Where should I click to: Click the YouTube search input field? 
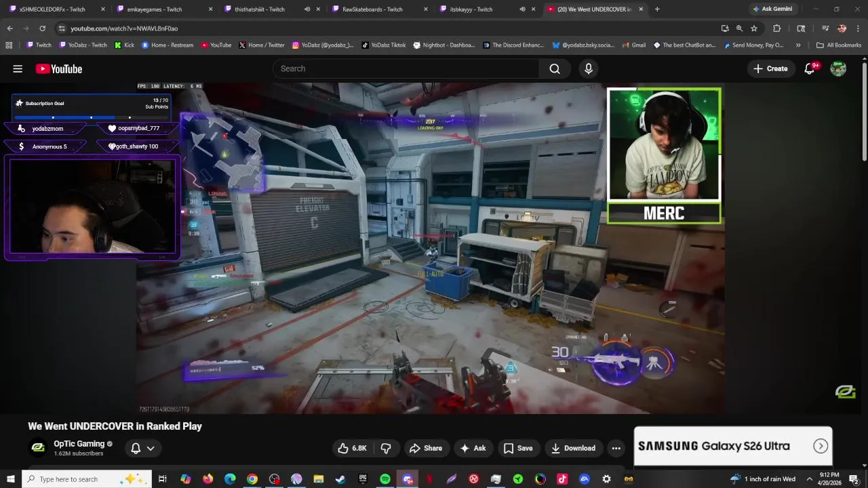[x=407, y=68]
